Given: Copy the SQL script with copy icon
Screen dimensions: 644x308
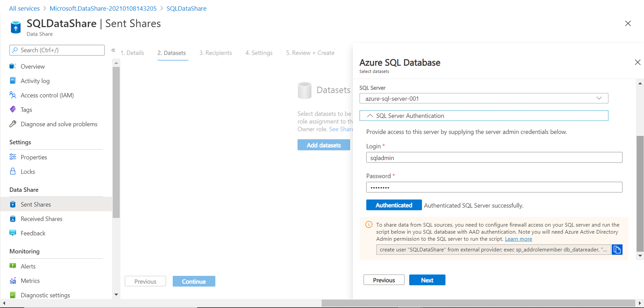Looking at the screenshot, I should (x=617, y=249).
